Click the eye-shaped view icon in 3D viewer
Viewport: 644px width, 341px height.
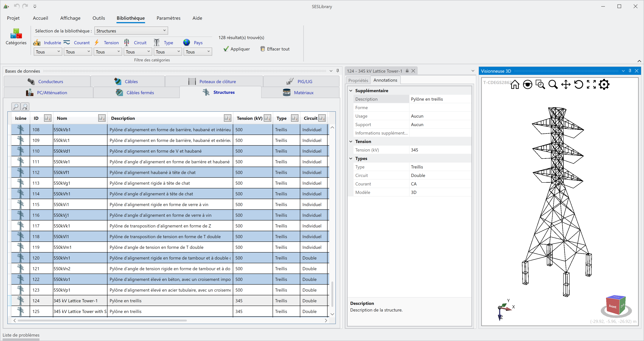point(528,84)
